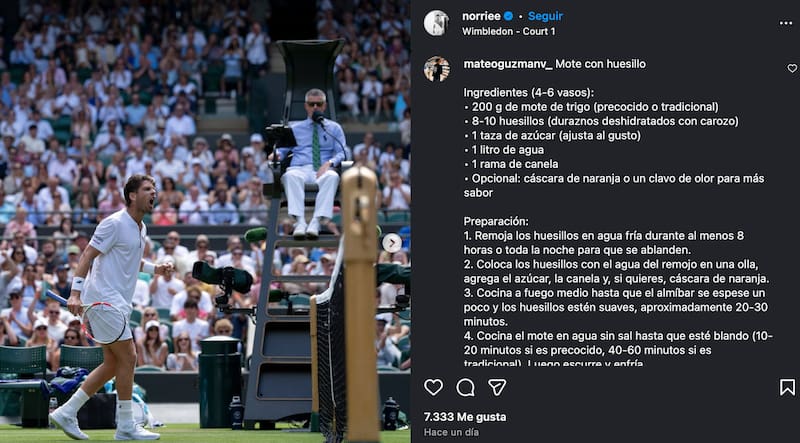Open mateoguzmanv_ commenter avatar

pos(436,69)
